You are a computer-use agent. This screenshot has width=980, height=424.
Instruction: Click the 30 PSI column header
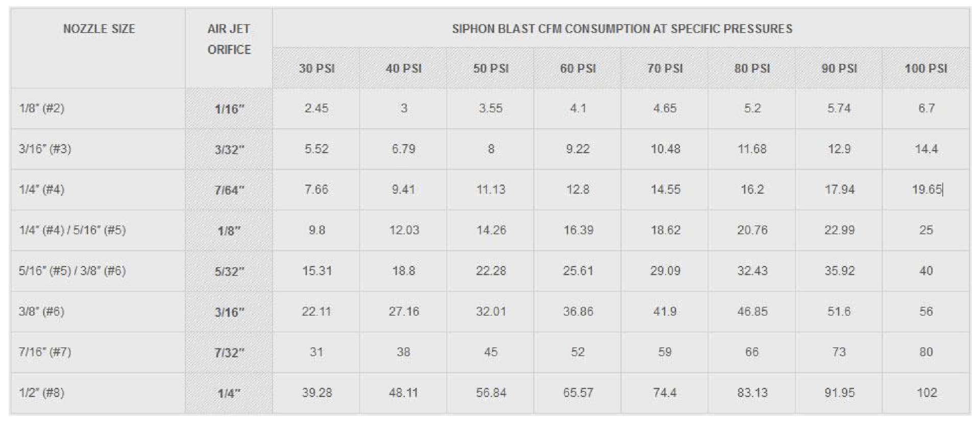coord(316,68)
